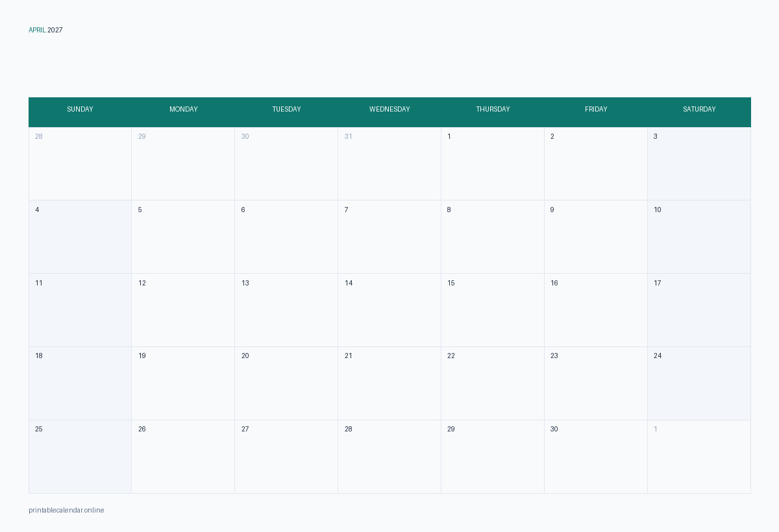Click date 20 under Tuesday
The width and height of the screenshot is (779, 532).
245,356
